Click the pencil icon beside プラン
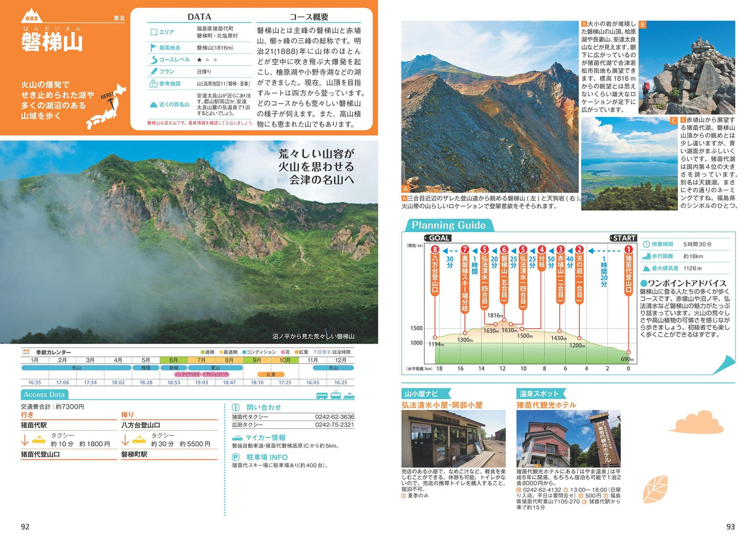This screenshot has height=547, width=756. pos(153,72)
